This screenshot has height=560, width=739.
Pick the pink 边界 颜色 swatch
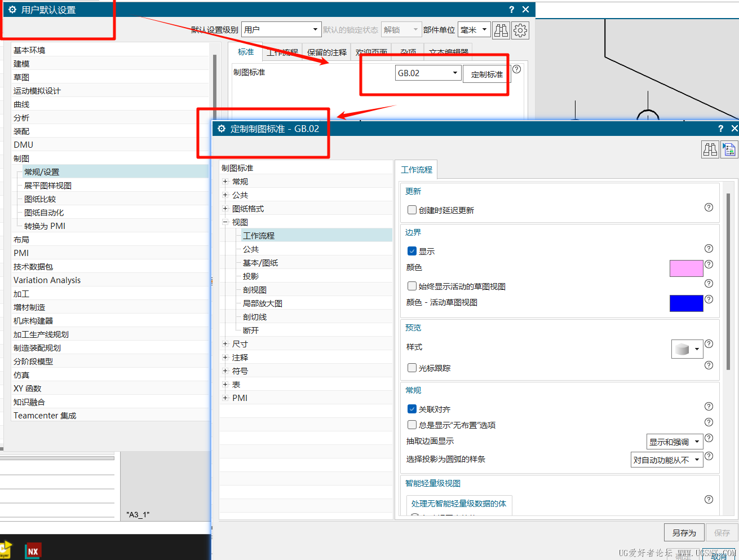pos(686,268)
